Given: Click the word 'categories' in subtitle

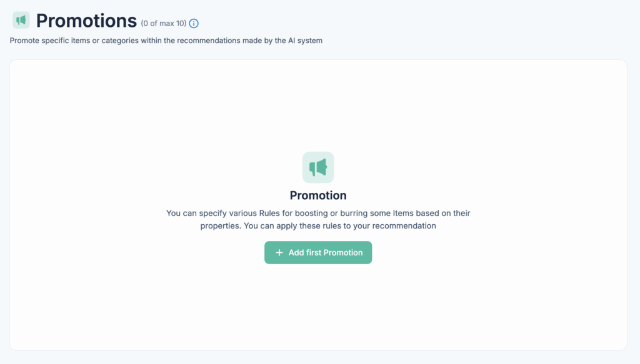Looking at the screenshot, I should coord(120,41).
